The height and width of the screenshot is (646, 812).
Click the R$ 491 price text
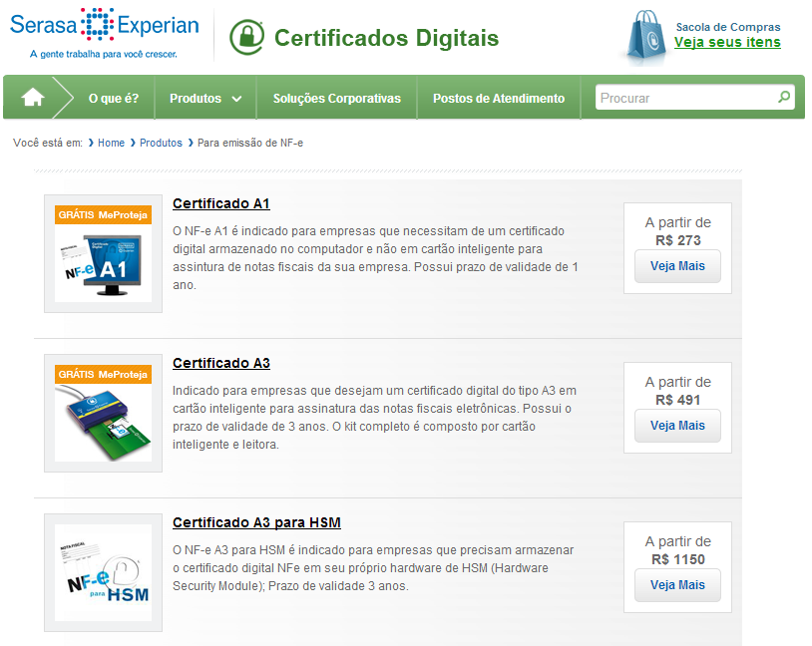678,400
